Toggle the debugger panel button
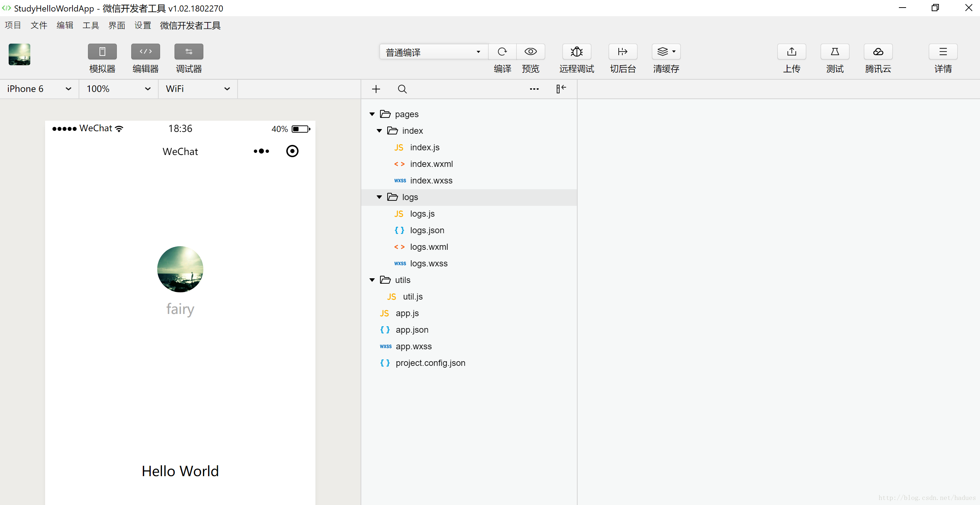This screenshot has width=980, height=505. point(189,52)
